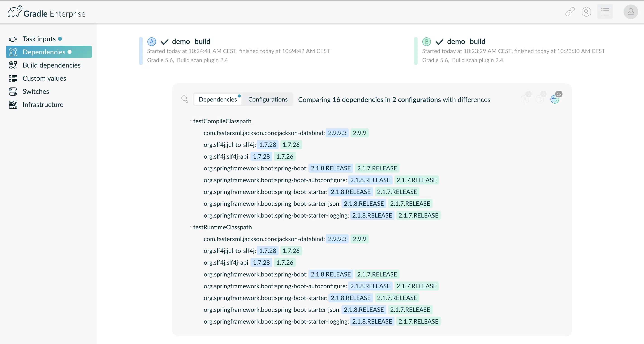Click spring-boot-starter 2.1.8.RELEASE under testRuntimeClasspath
This screenshot has height=344, width=644.
tap(351, 298)
